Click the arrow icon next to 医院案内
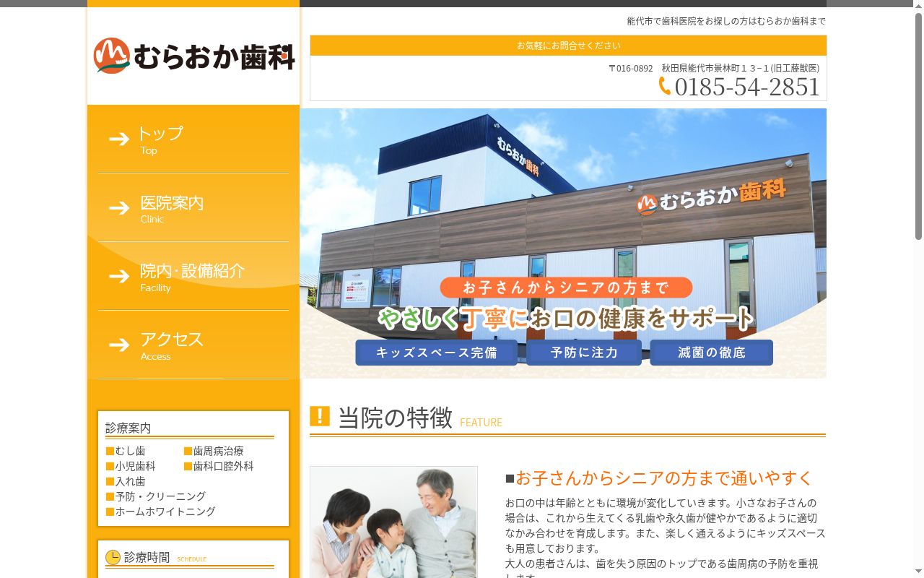 tap(119, 207)
